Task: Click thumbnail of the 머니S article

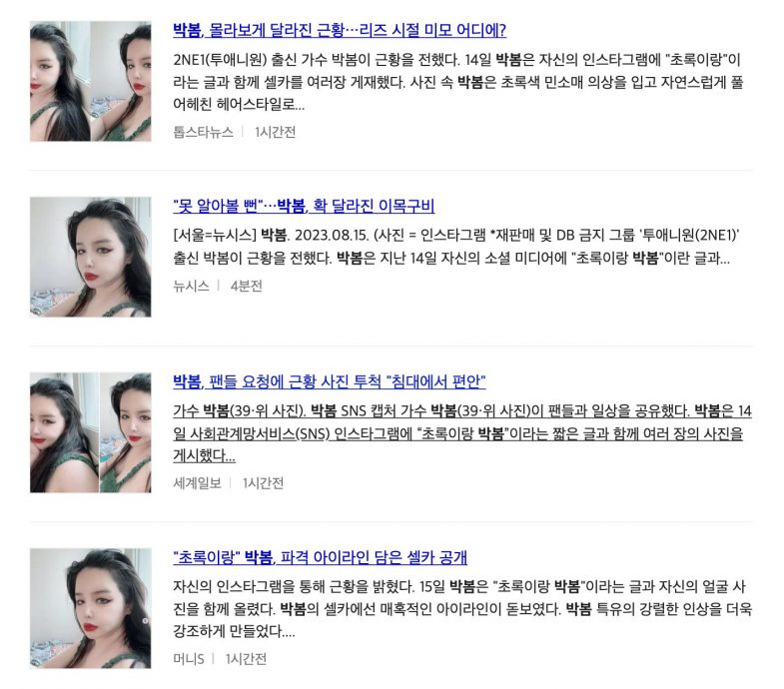Action: [91, 608]
